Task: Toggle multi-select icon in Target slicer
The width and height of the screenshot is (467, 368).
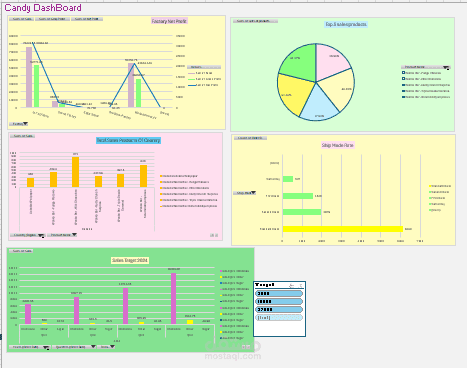Action: pyautogui.click(x=292, y=285)
